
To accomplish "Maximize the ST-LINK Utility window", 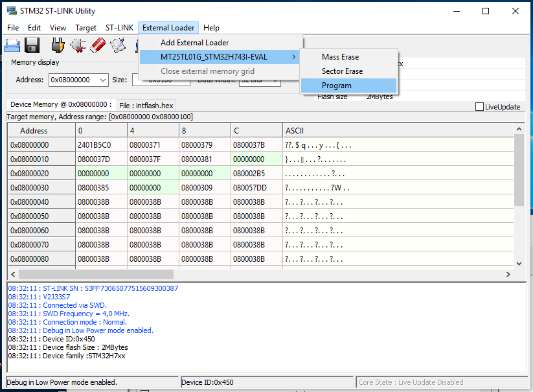I will [486, 11].
